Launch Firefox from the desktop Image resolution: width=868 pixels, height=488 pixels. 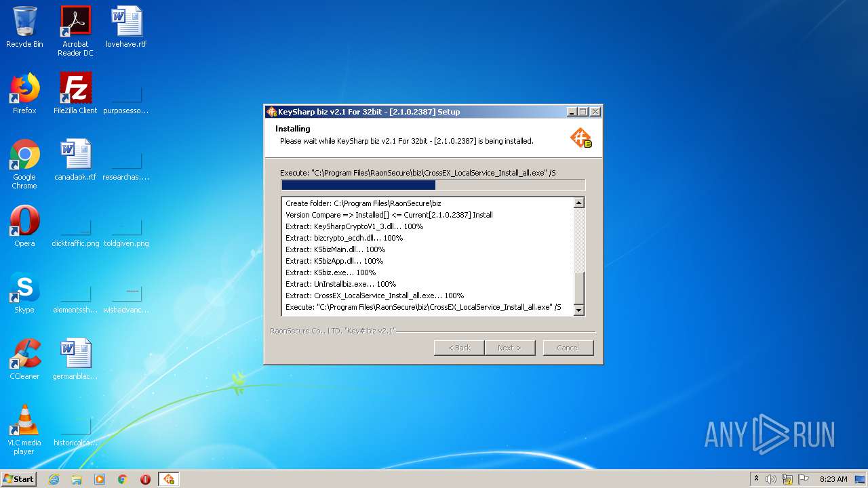point(24,94)
